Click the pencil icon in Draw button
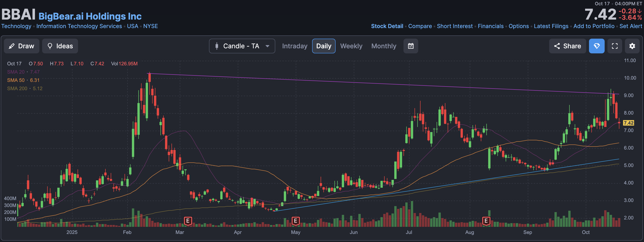644x242 pixels. (x=12, y=46)
